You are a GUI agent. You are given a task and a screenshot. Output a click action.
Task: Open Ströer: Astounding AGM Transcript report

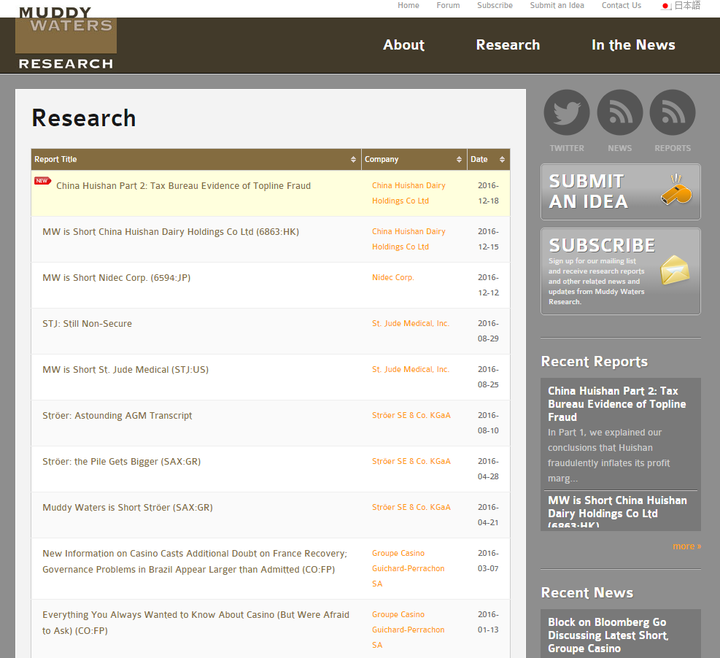[117, 415]
